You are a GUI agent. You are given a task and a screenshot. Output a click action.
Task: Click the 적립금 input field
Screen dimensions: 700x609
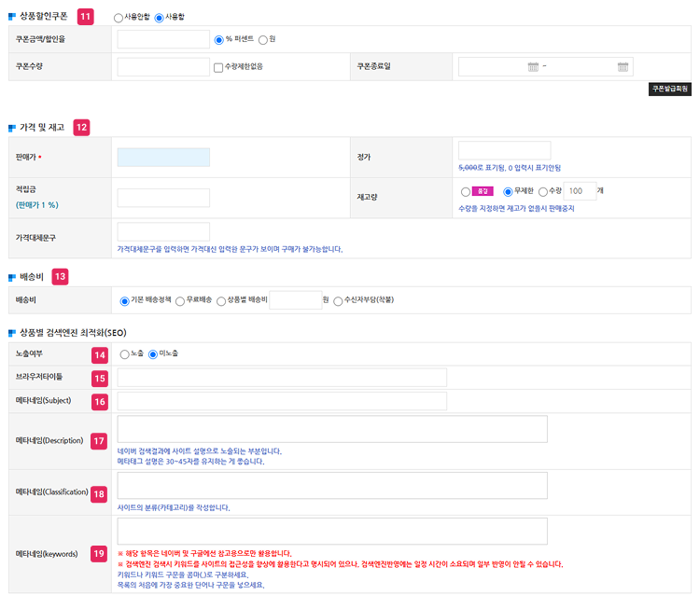click(163, 198)
